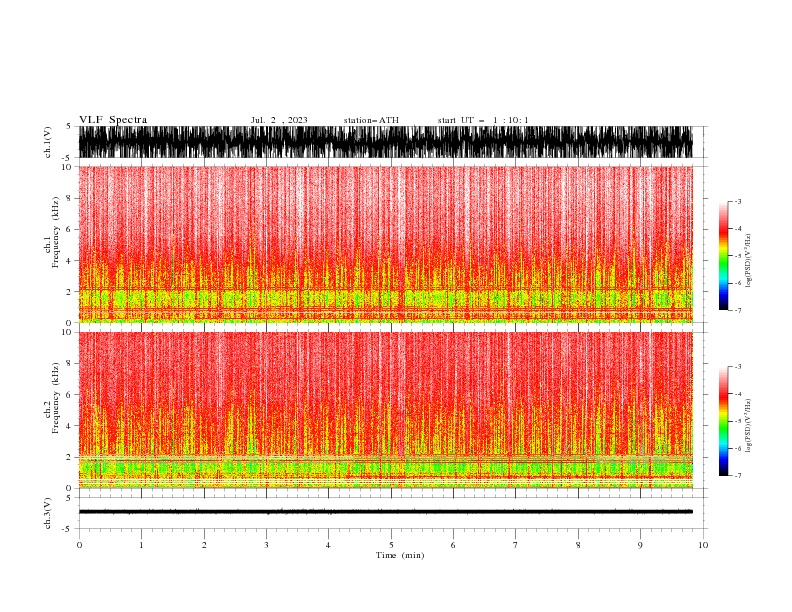The image size is (792, 612).
Task: Click the ch.2 frequency tick label "6"
Action: (x=69, y=394)
